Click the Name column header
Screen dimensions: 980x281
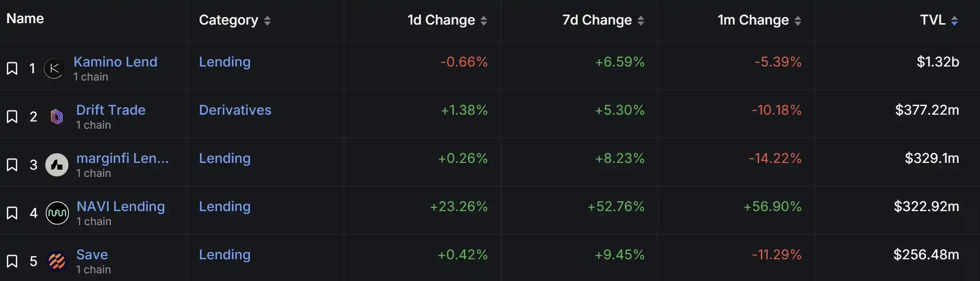[x=25, y=18]
